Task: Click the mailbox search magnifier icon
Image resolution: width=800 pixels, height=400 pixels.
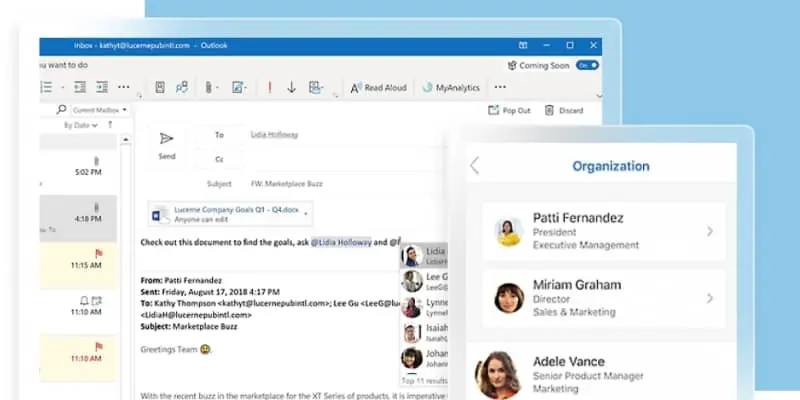Action: click(x=62, y=110)
